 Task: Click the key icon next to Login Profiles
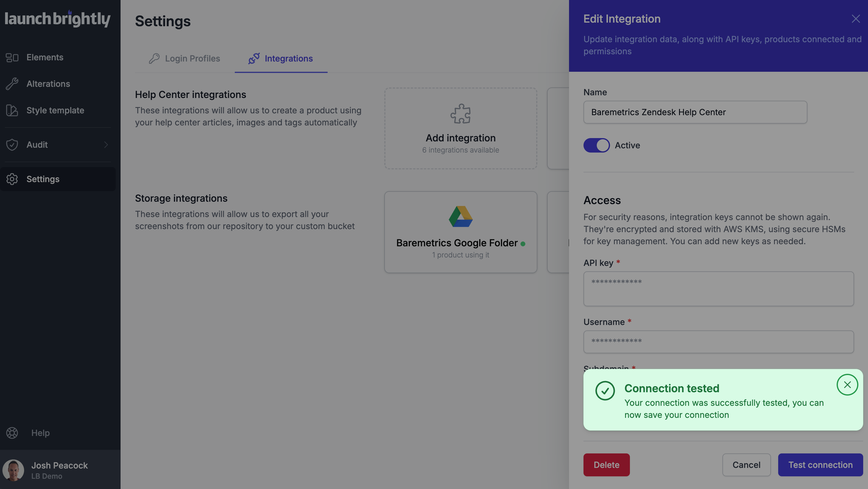pyautogui.click(x=154, y=58)
